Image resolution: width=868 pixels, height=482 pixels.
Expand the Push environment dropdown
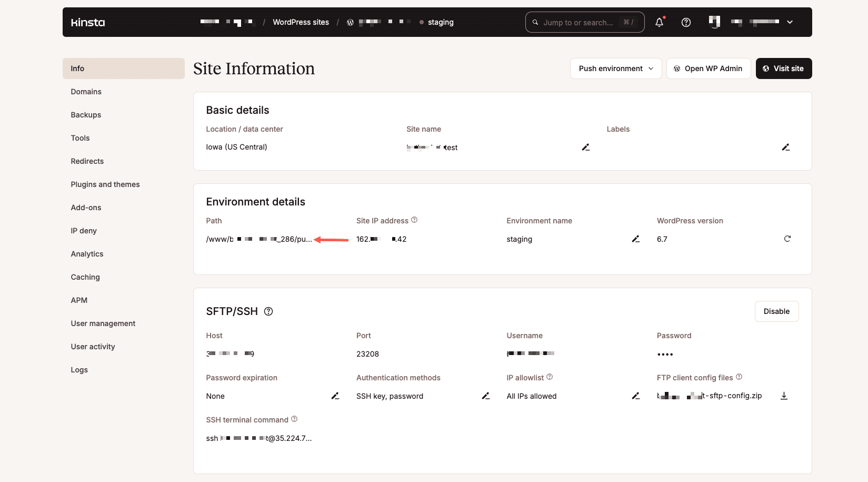coord(615,68)
